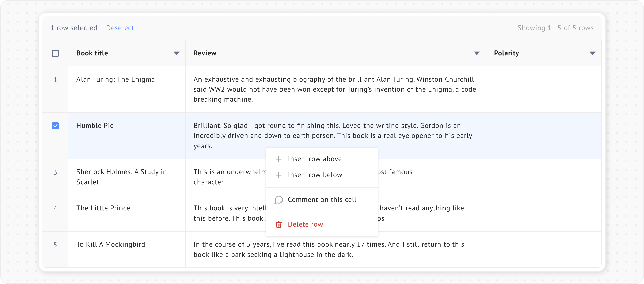Click the red trash can icon
This screenshot has height=284, width=644.
click(x=278, y=225)
